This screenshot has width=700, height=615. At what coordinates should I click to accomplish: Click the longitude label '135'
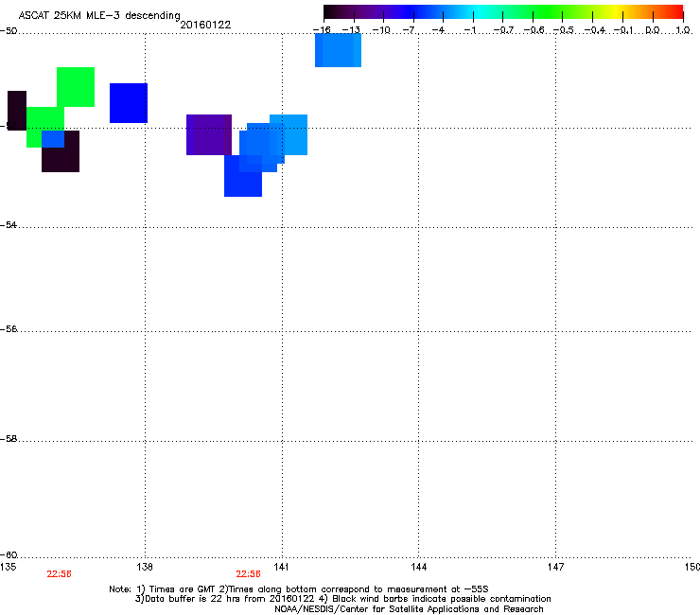click(x=8, y=567)
